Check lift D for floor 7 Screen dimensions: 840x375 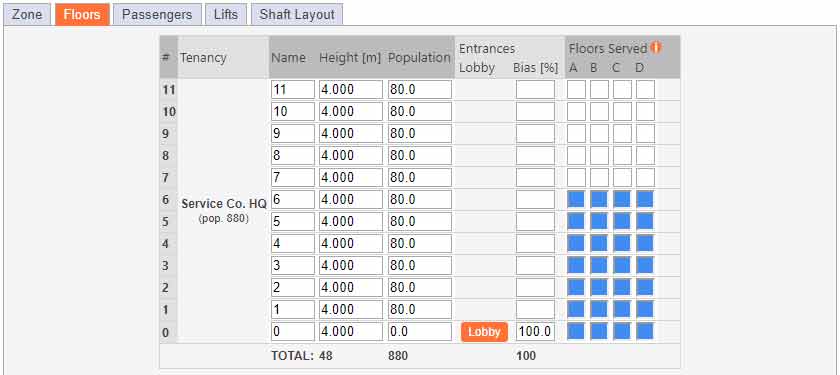[646, 177]
